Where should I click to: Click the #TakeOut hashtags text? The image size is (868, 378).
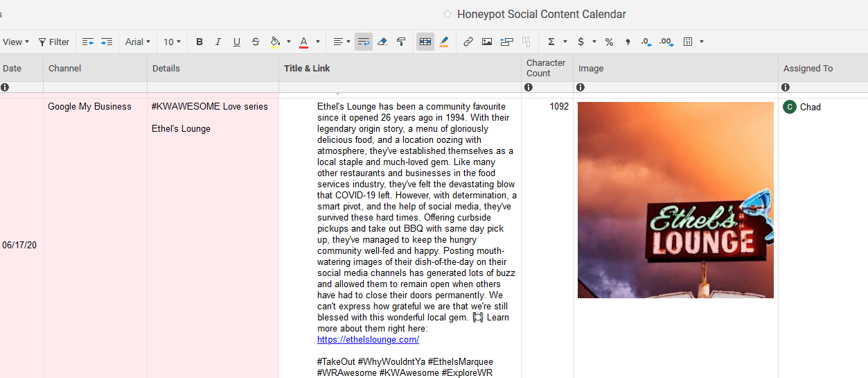(x=405, y=367)
